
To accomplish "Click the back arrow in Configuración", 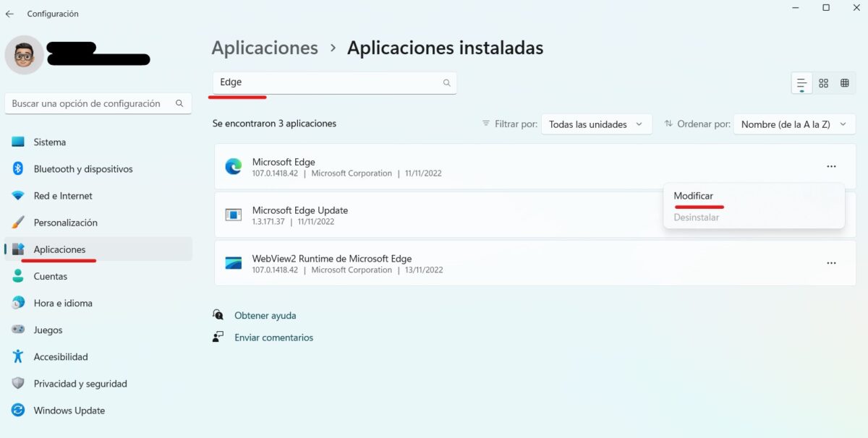I will click(9, 14).
